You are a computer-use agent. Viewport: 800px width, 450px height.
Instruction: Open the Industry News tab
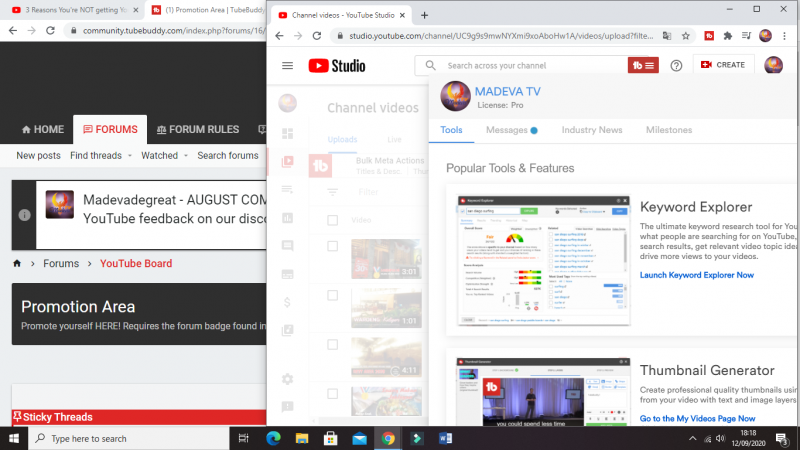[591, 130]
